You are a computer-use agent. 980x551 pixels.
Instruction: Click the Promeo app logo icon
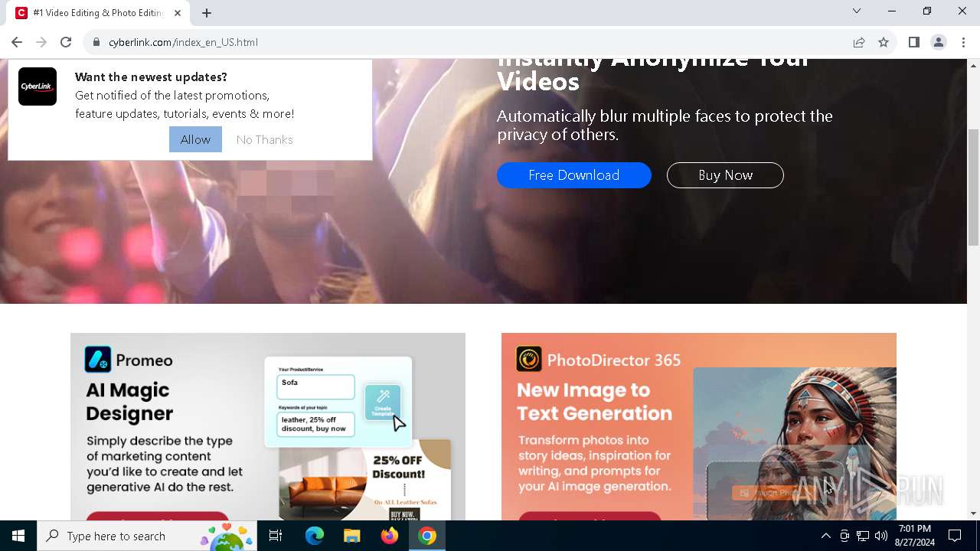[98, 360]
